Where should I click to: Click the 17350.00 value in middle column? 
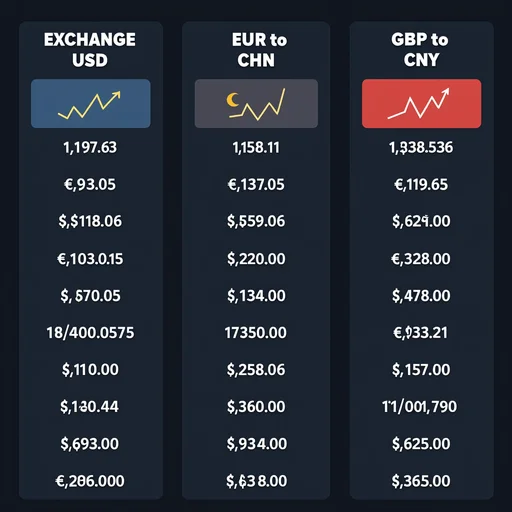(256, 333)
